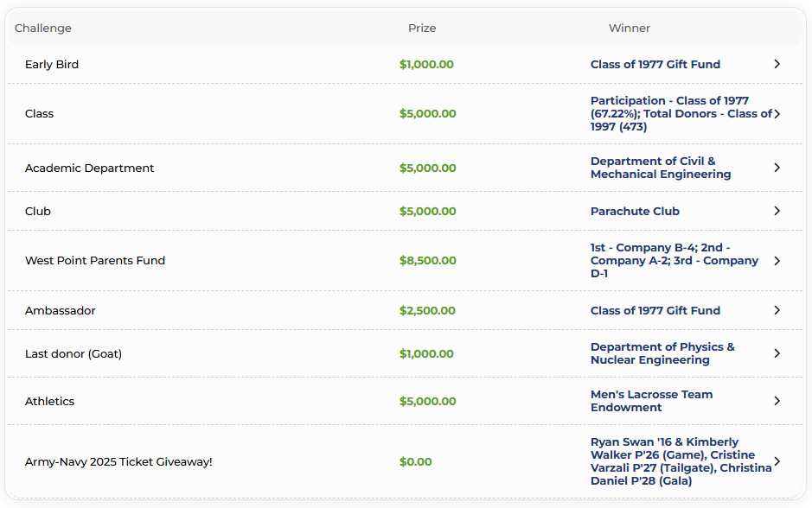812x508 pixels.
Task: Open Men's Lacrosse Team Endowment link
Action: pyautogui.click(x=651, y=401)
